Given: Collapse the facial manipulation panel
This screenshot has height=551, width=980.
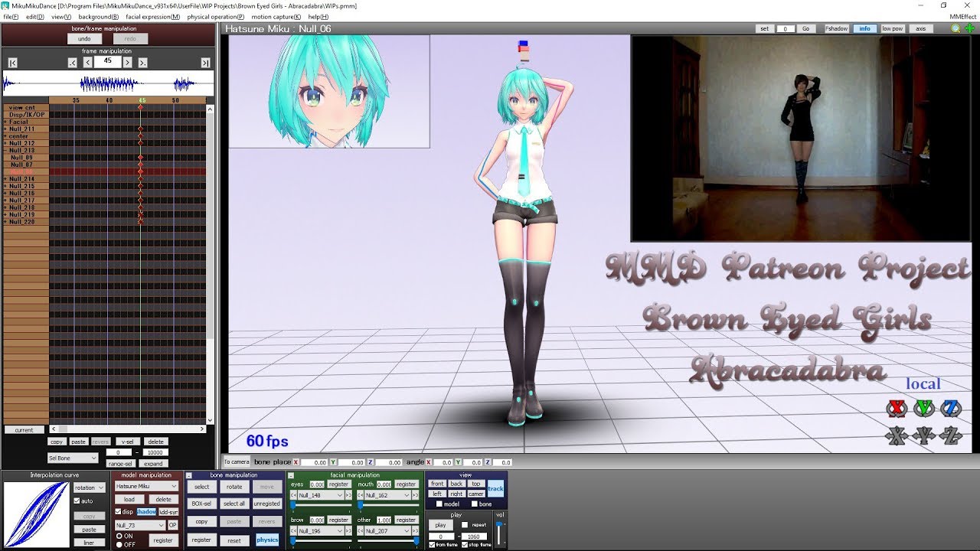Looking at the screenshot, I should coord(290,475).
